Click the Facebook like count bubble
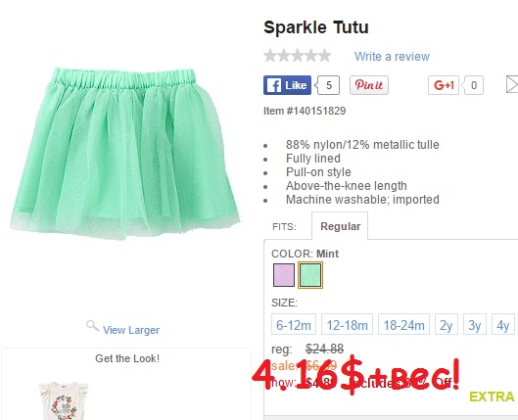The image size is (518, 420). point(328,85)
